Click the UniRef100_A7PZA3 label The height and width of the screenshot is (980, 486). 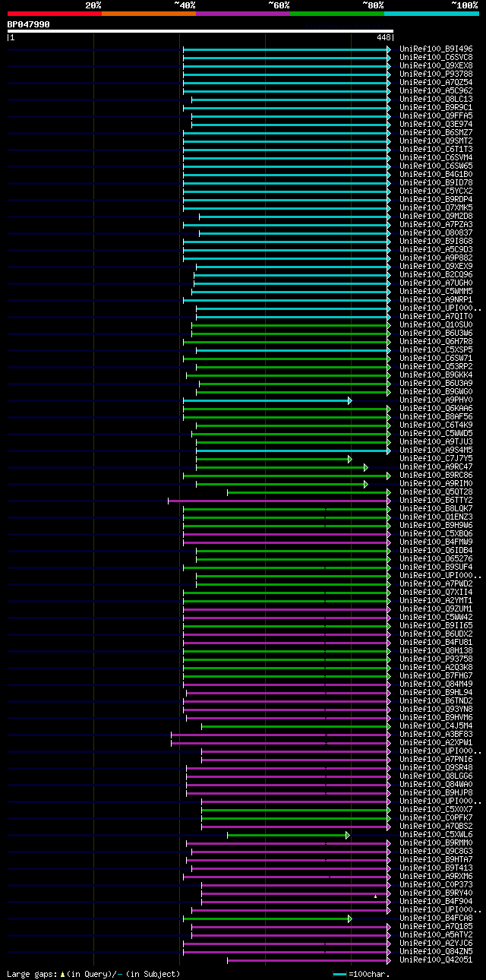point(436,224)
